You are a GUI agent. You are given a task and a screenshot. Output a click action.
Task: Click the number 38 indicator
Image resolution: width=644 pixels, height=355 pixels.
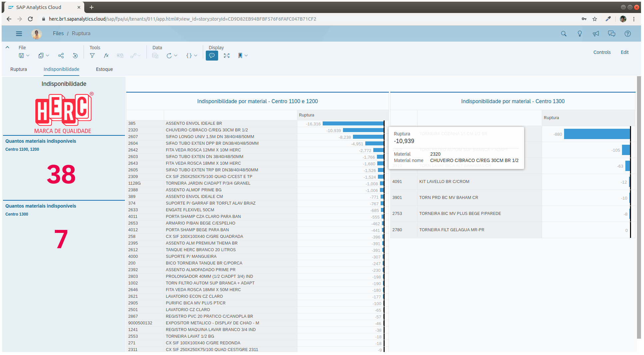coord(61,174)
